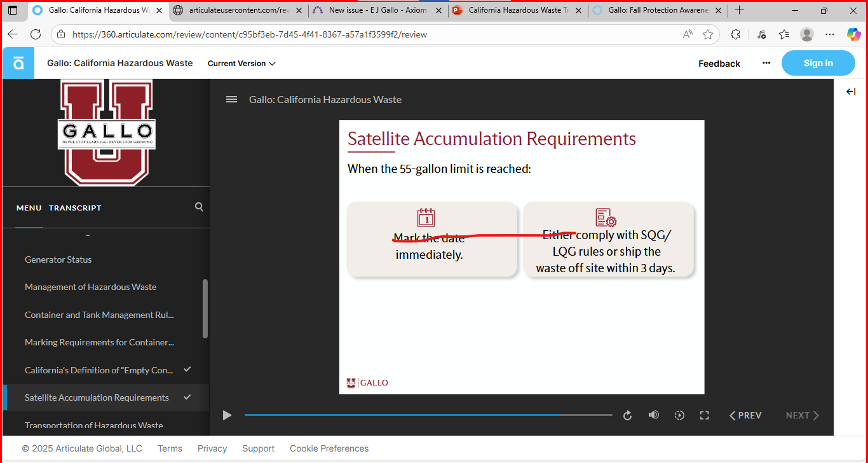Open playback speed settings icon
This screenshot has width=868, height=463.
click(x=679, y=415)
